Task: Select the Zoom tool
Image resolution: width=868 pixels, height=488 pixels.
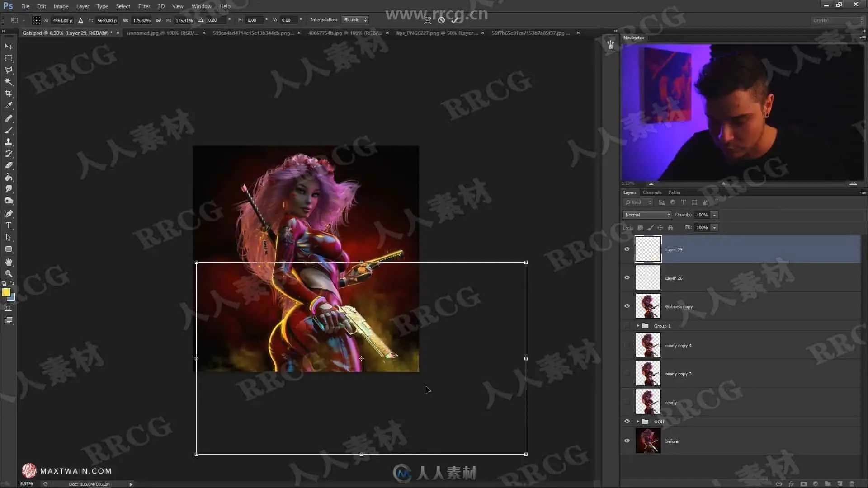Action: [x=9, y=274]
